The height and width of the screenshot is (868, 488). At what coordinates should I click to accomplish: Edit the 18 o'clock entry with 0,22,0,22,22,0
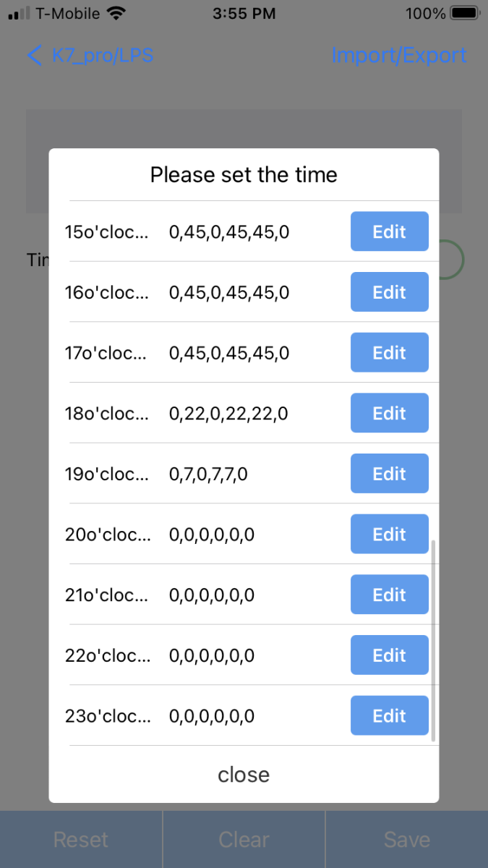tap(390, 413)
